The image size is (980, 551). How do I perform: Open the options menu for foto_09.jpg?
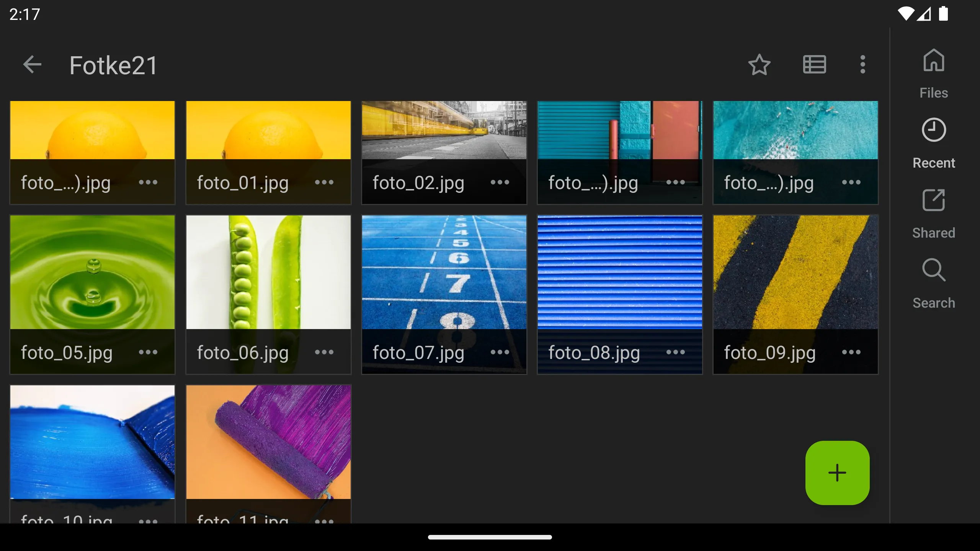coord(851,352)
